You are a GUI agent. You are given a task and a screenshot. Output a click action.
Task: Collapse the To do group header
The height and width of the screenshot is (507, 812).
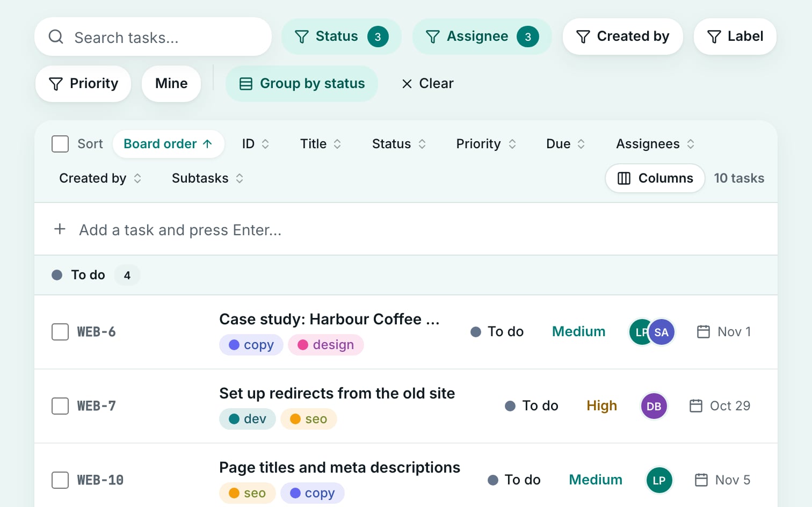click(406, 275)
